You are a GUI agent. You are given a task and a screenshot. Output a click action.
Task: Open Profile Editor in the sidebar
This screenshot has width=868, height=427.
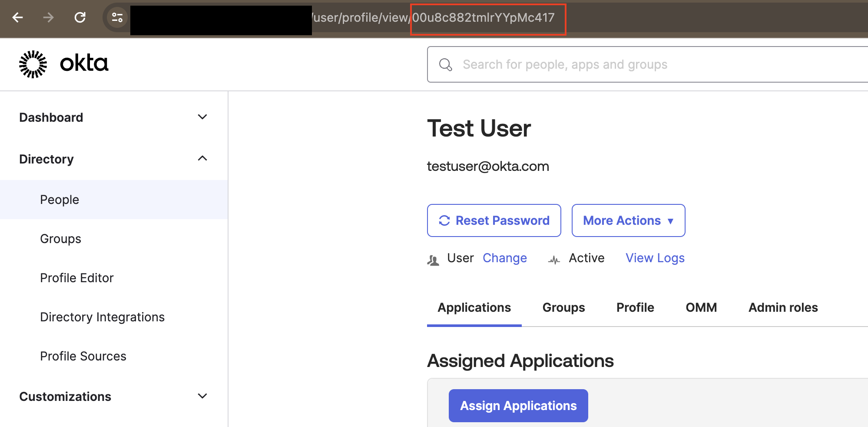point(76,278)
